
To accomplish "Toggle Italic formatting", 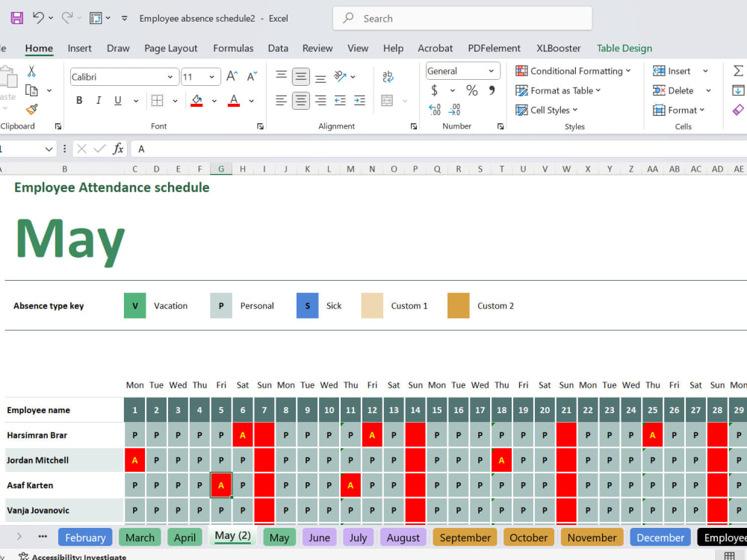I will click(x=98, y=101).
